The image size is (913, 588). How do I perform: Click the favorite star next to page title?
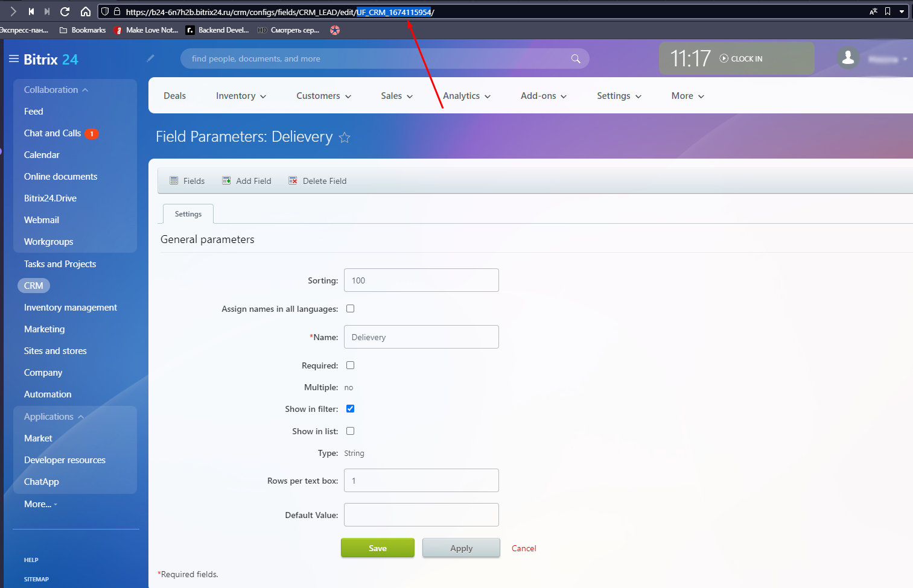(345, 138)
